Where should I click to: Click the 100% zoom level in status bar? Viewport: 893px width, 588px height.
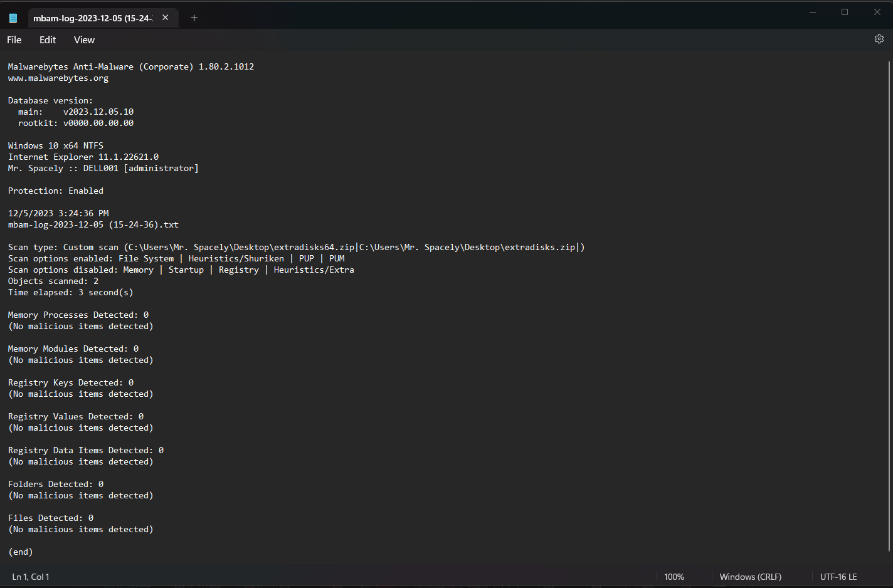[x=674, y=577]
